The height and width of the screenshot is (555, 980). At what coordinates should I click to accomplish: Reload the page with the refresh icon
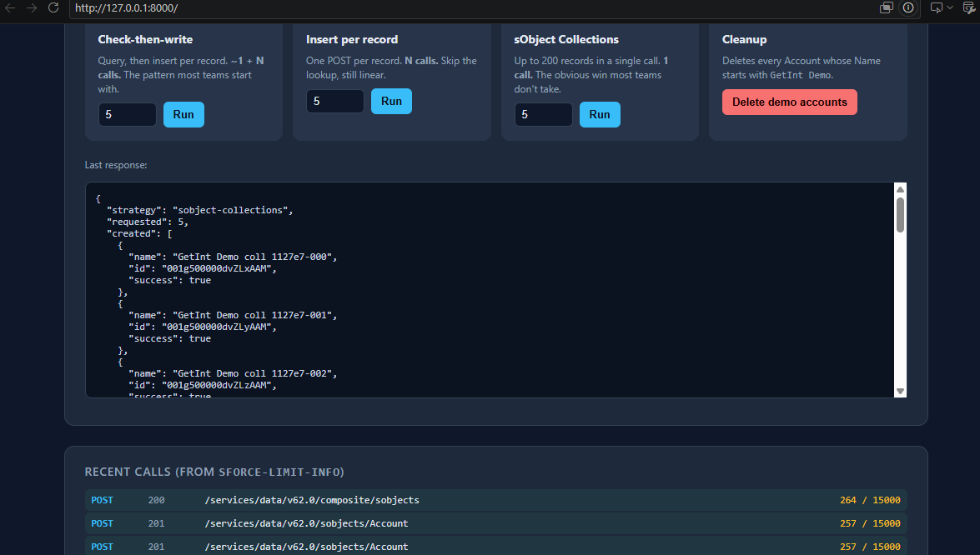pos(53,8)
